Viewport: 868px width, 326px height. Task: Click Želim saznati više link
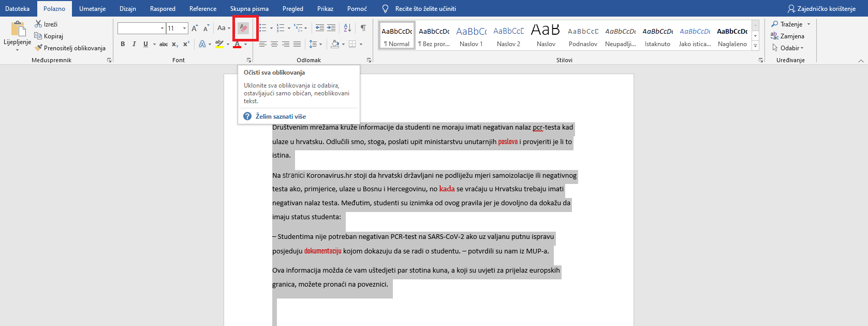[x=281, y=116]
